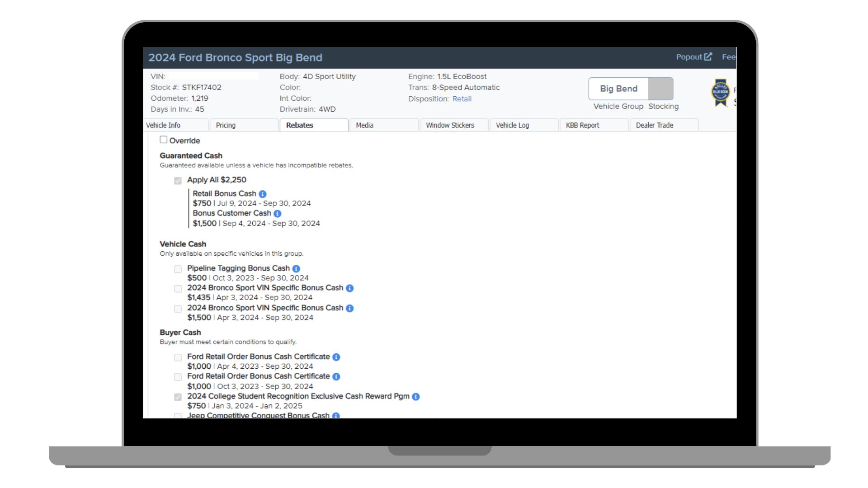Click the KBB Report button

(582, 125)
